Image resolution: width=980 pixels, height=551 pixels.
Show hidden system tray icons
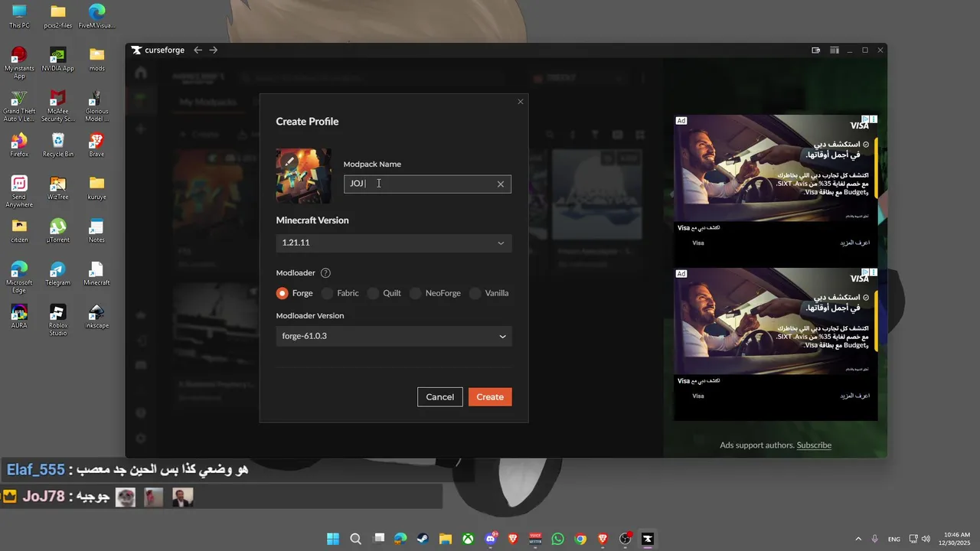click(x=858, y=539)
